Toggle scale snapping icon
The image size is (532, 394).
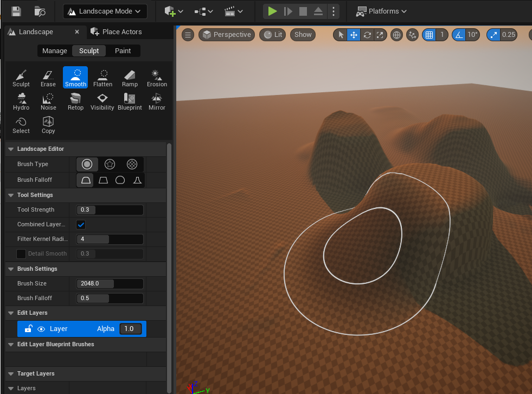[493, 35]
